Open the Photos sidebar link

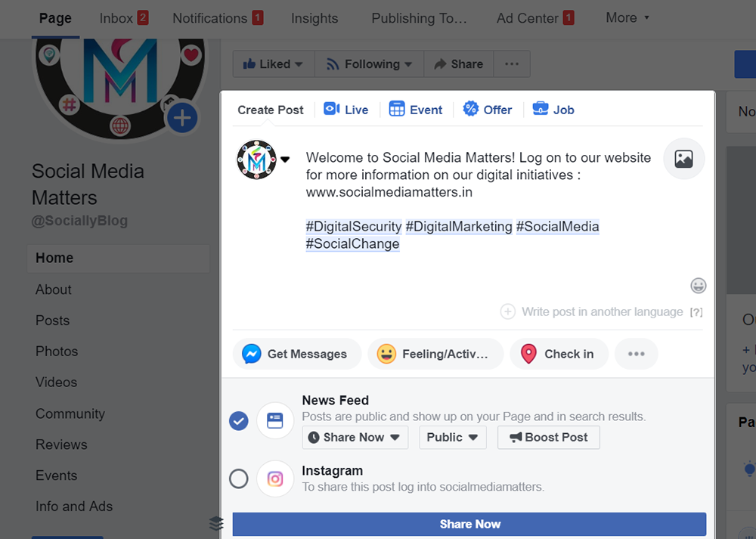tap(57, 351)
